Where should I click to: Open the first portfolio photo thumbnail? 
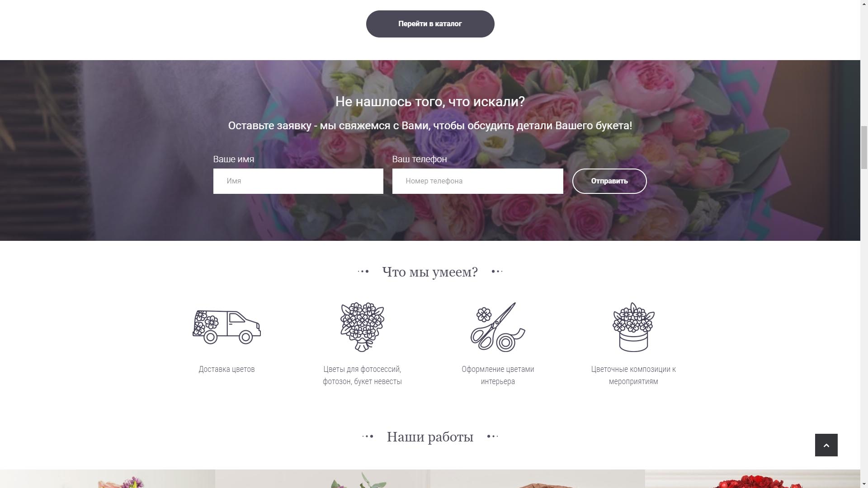coord(107,479)
